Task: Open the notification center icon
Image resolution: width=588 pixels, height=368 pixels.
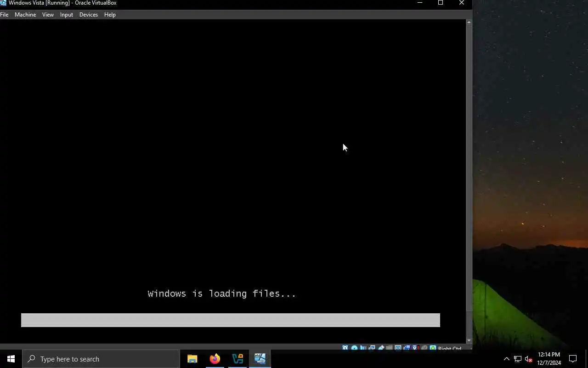Action: point(573,359)
